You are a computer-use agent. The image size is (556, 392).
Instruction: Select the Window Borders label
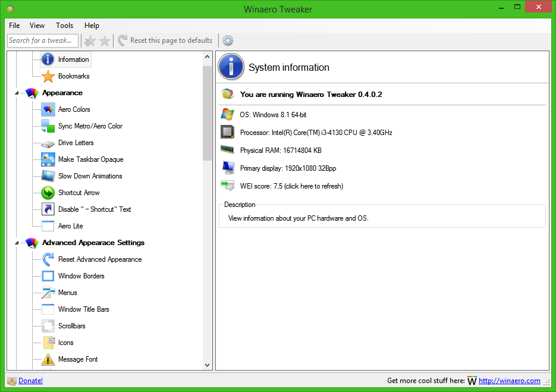[x=81, y=276]
